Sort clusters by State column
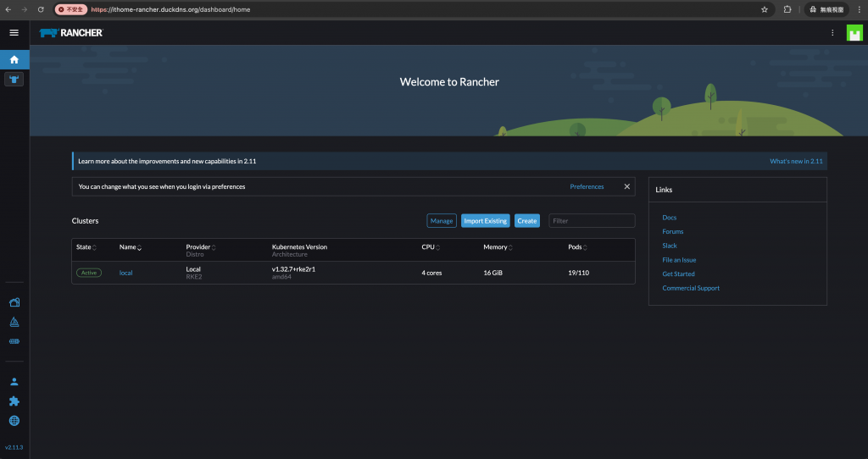The image size is (868, 459). (x=86, y=247)
